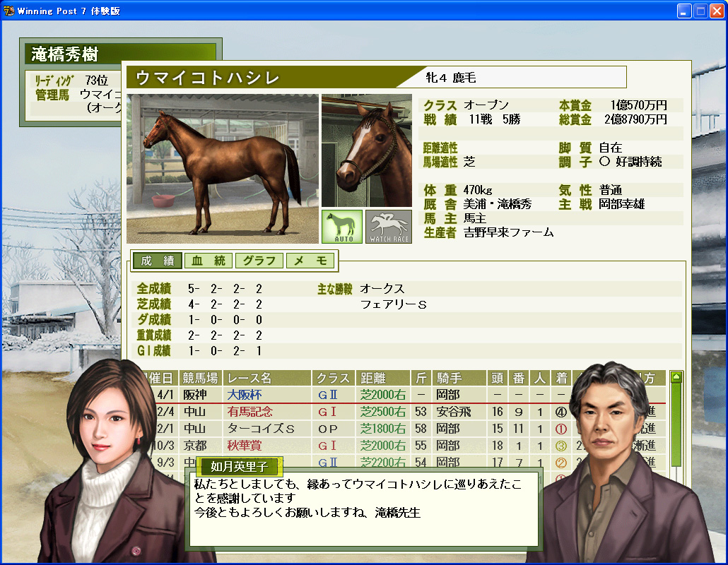Screen dimensions: 728x565
Task: Open the メモ tab
Action: click(x=310, y=261)
